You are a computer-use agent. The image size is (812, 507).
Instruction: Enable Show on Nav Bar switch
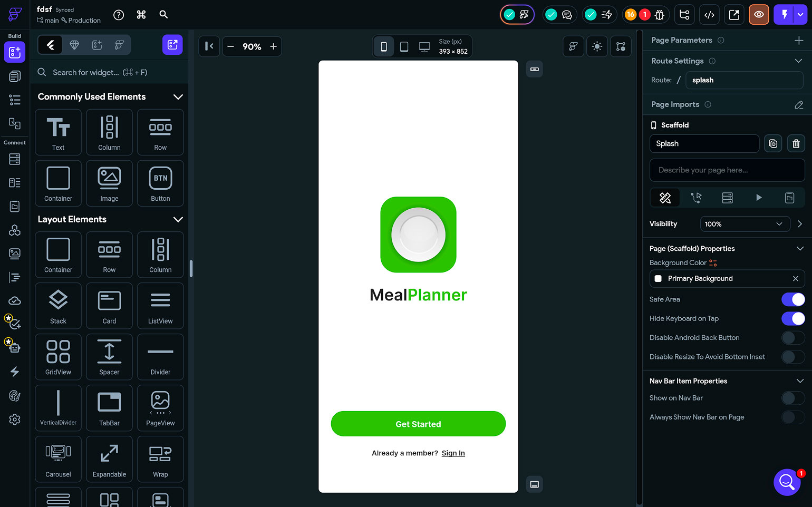[792, 398]
